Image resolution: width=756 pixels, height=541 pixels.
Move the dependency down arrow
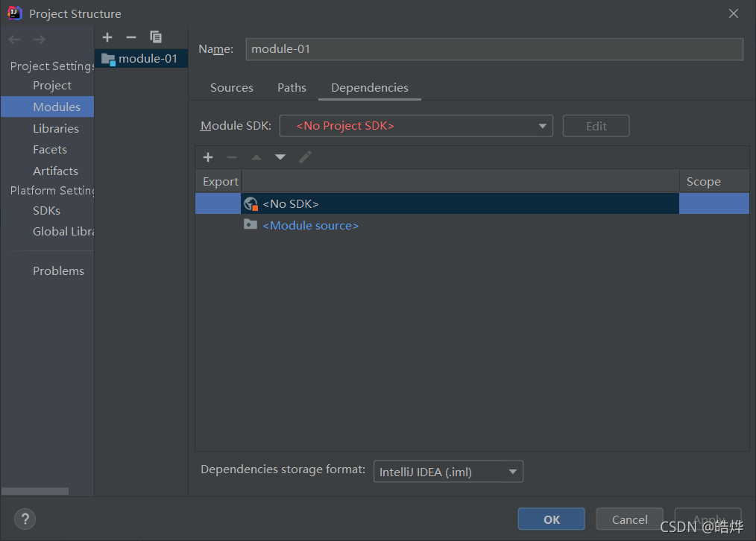pyautogui.click(x=280, y=157)
